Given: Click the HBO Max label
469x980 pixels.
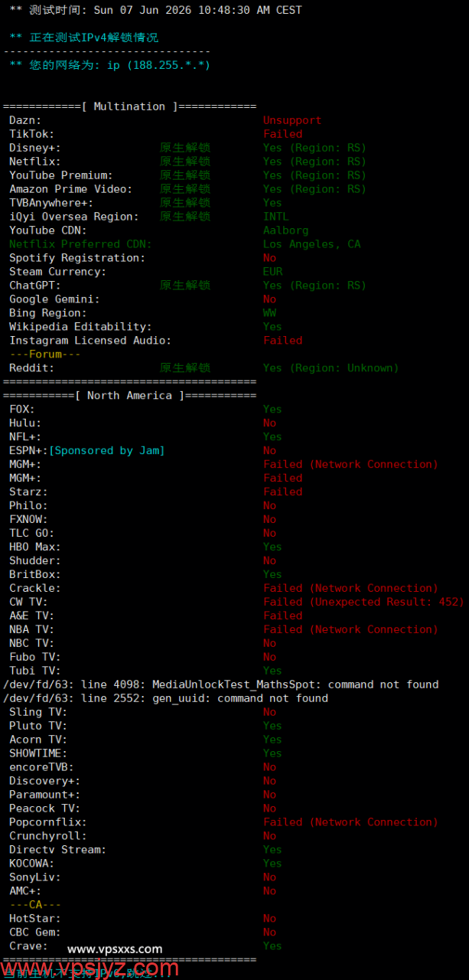Looking at the screenshot, I should (35, 547).
